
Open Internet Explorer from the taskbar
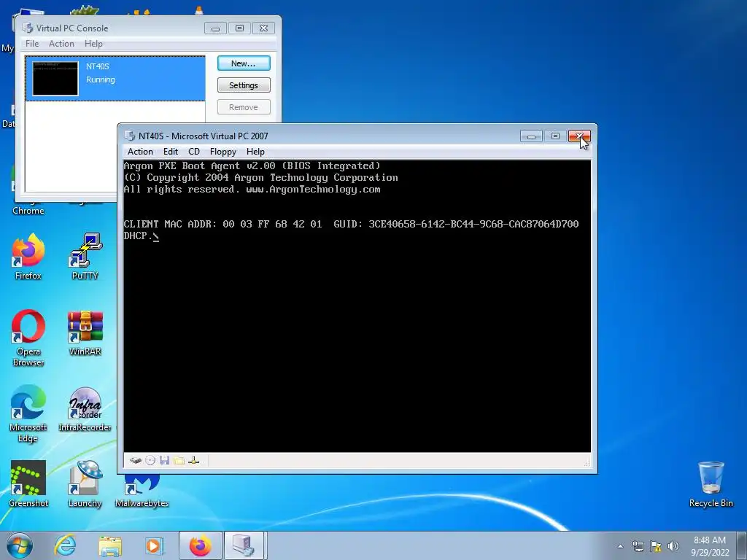65,545
